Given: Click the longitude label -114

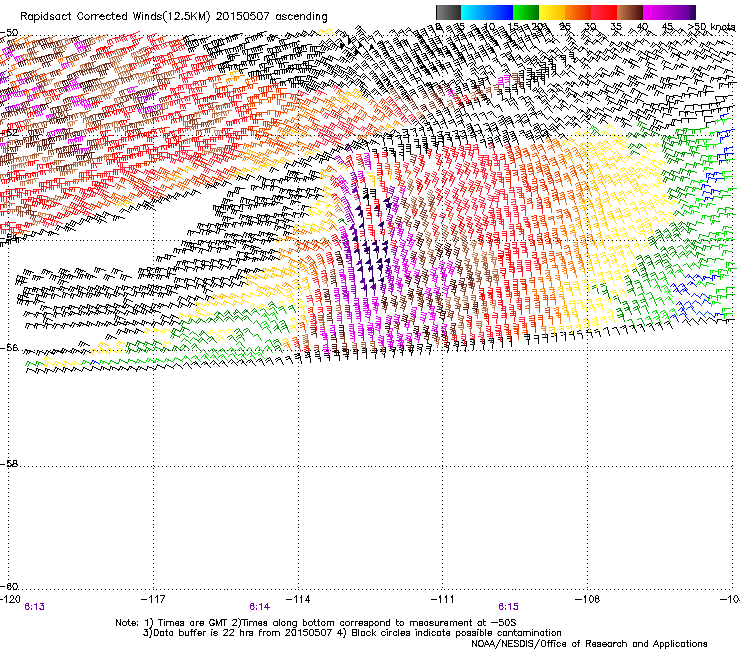Looking at the screenshot, I should pos(298,599).
